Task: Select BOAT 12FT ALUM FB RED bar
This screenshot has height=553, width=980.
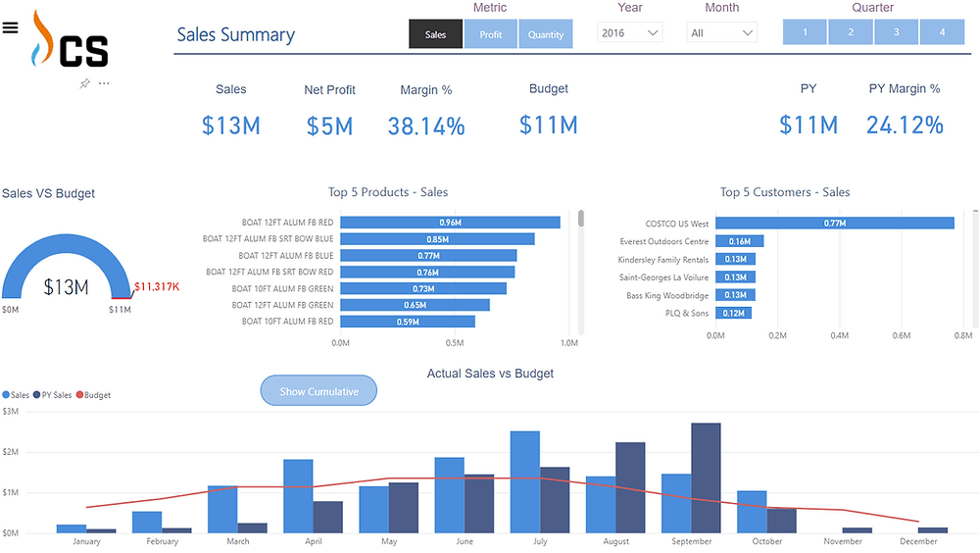Action: 450,222
